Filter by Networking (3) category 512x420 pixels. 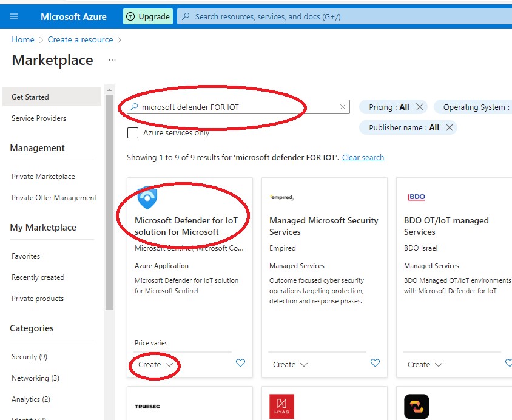(x=35, y=378)
